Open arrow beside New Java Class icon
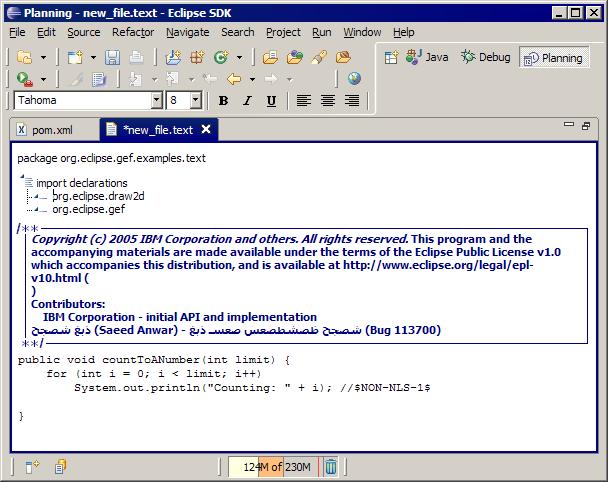Image resolution: width=608 pixels, height=482 pixels. pyautogui.click(x=240, y=58)
